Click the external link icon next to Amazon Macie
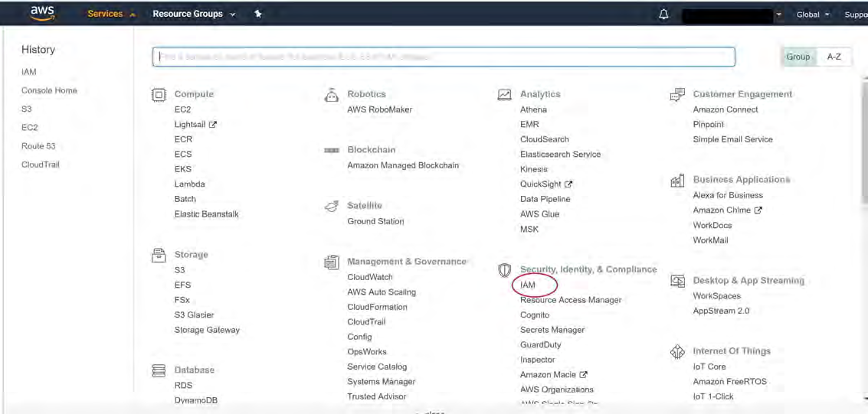 click(583, 375)
